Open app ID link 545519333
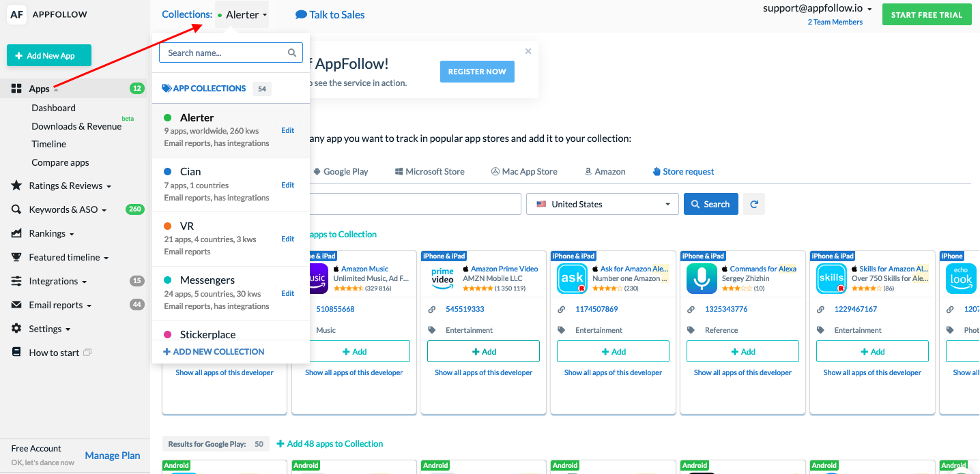 tap(465, 309)
